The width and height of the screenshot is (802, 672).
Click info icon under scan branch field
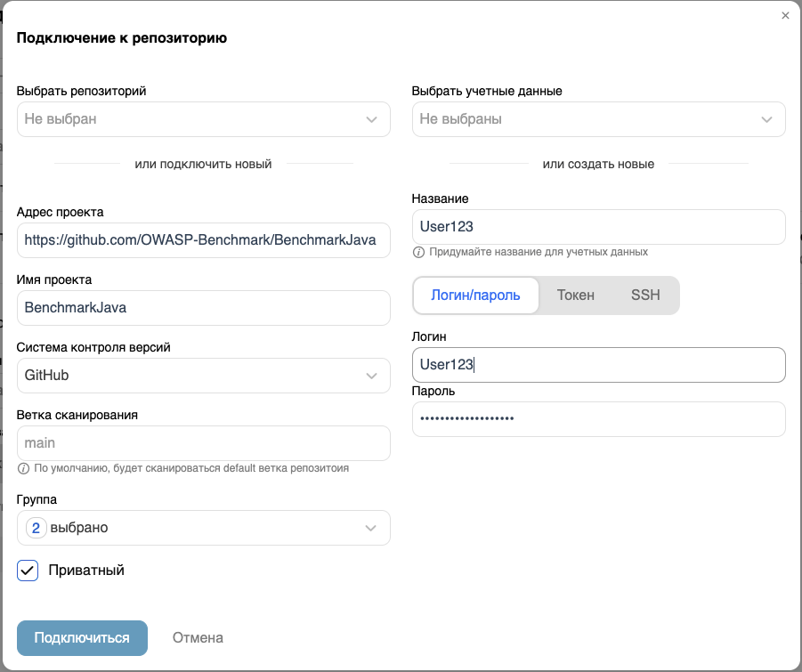[x=23, y=468]
